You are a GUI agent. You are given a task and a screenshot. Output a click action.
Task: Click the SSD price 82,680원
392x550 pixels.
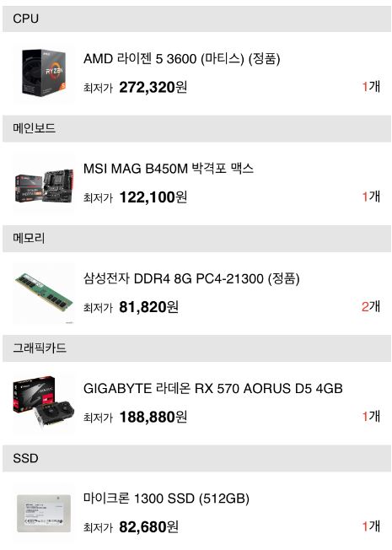(x=148, y=526)
